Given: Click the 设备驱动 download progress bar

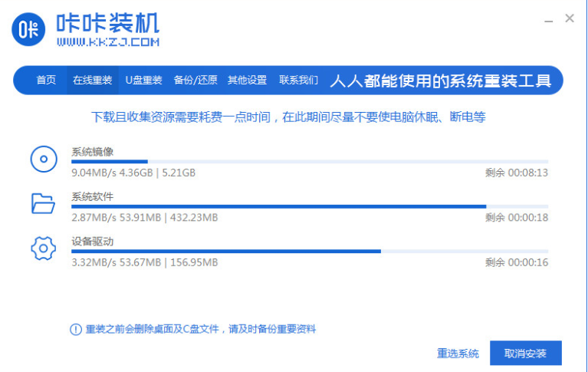Looking at the screenshot, I should pos(310,251).
